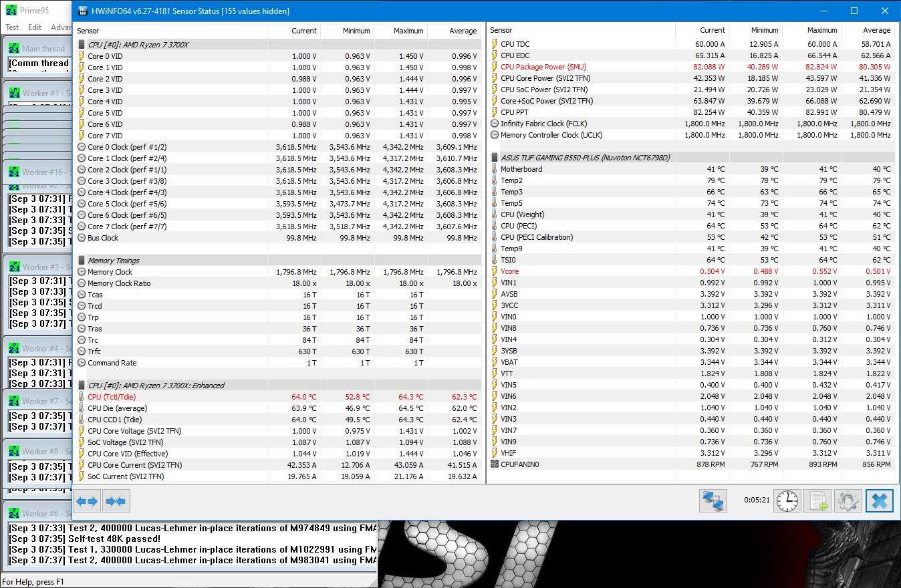Click the clock icon to reset timer

[x=787, y=500]
